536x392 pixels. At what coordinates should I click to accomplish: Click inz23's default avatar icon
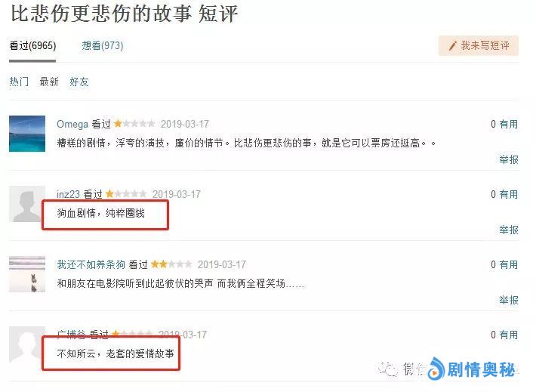tap(27, 204)
